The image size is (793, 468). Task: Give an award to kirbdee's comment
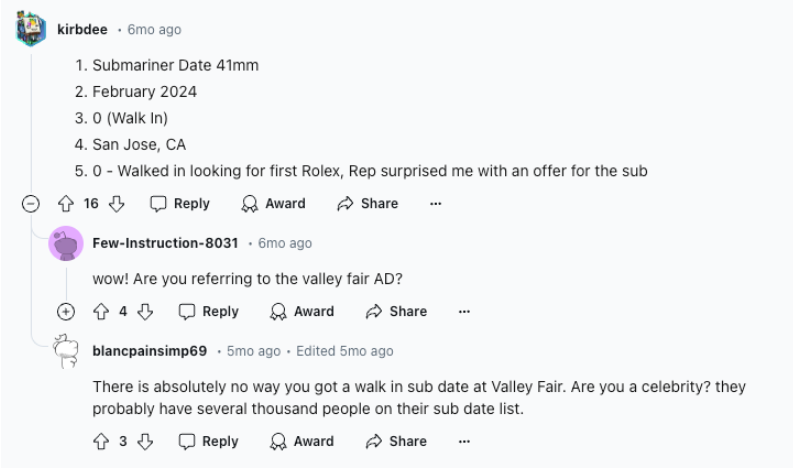point(274,204)
